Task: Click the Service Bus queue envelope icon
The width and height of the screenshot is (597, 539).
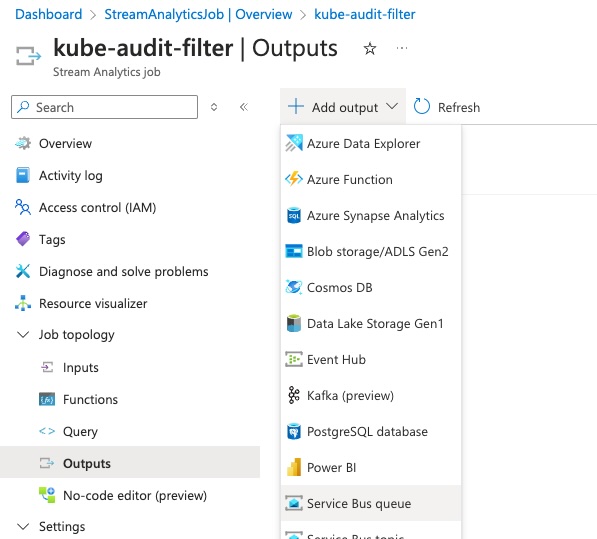Action: (294, 503)
